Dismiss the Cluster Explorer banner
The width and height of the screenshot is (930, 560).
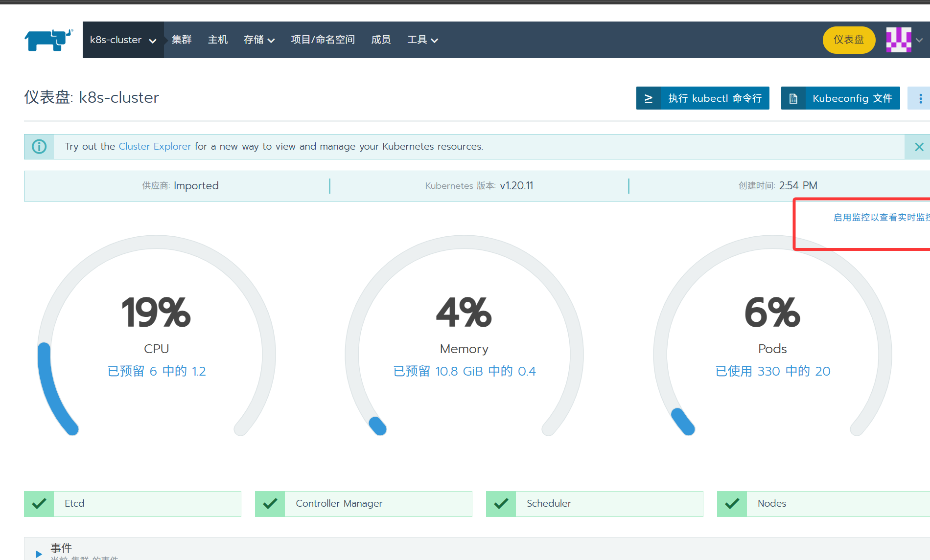point(919,147)
